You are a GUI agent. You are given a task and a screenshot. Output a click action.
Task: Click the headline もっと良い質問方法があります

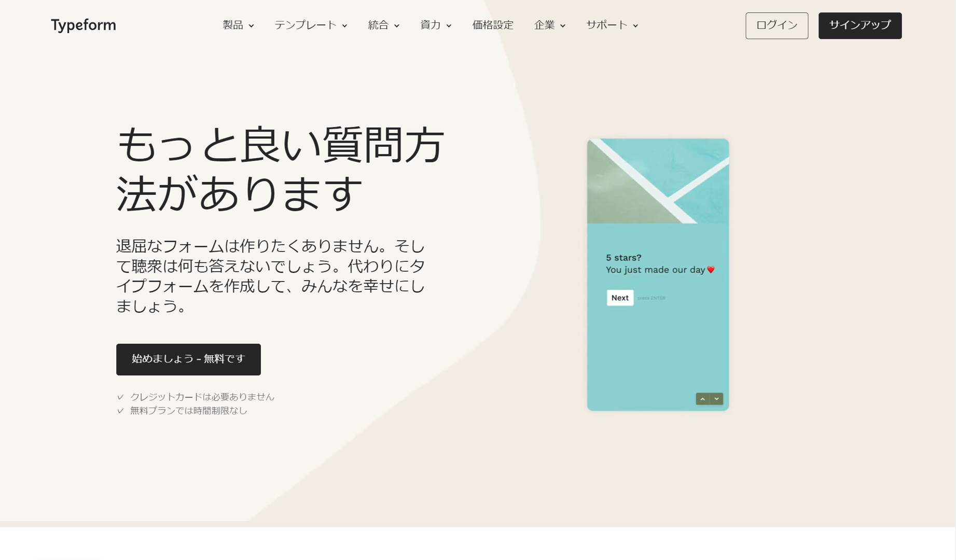(280, 169)
